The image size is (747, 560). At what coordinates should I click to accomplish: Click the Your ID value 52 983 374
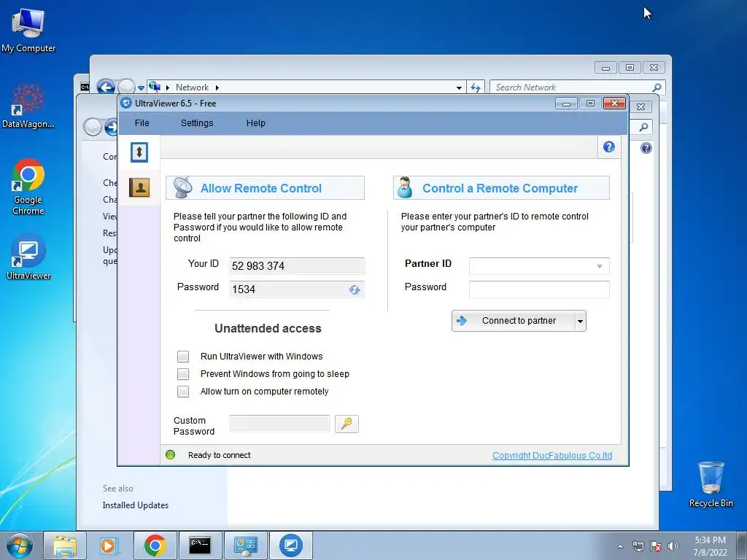[x=258, y=265]
